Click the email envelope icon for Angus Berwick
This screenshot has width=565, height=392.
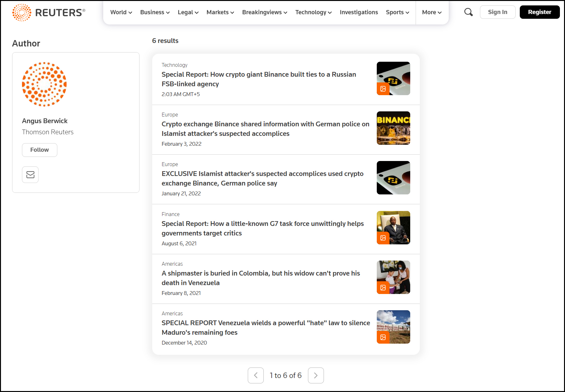pyautogui.click(x=30, y=175)
